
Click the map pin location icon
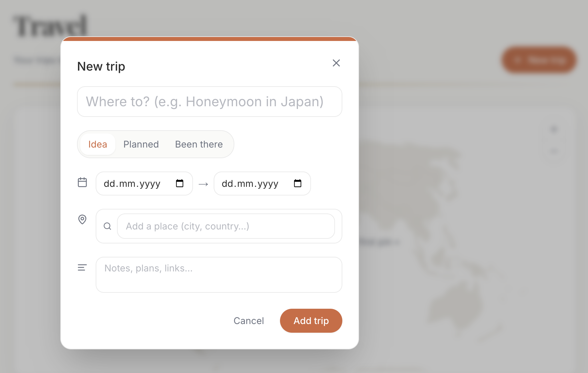[82, 219]
